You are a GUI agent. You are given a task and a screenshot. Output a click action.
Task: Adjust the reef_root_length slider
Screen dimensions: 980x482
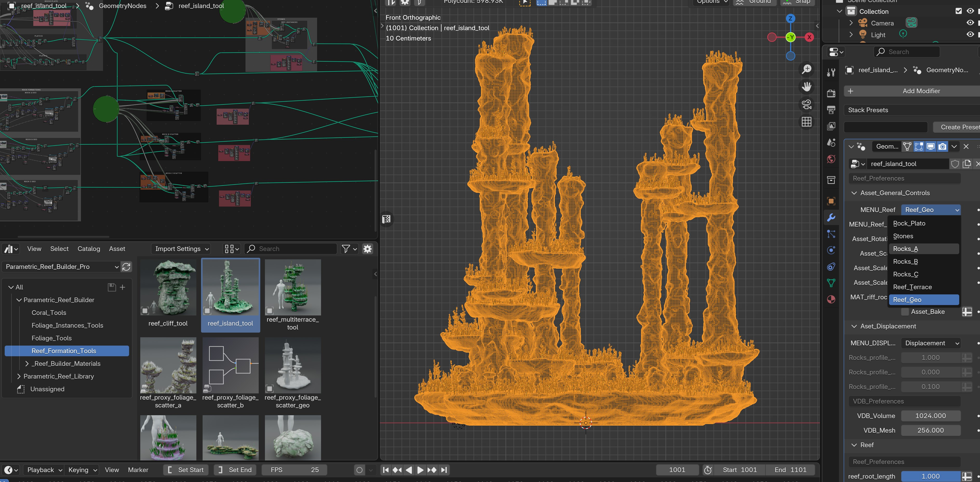[931, 476]
